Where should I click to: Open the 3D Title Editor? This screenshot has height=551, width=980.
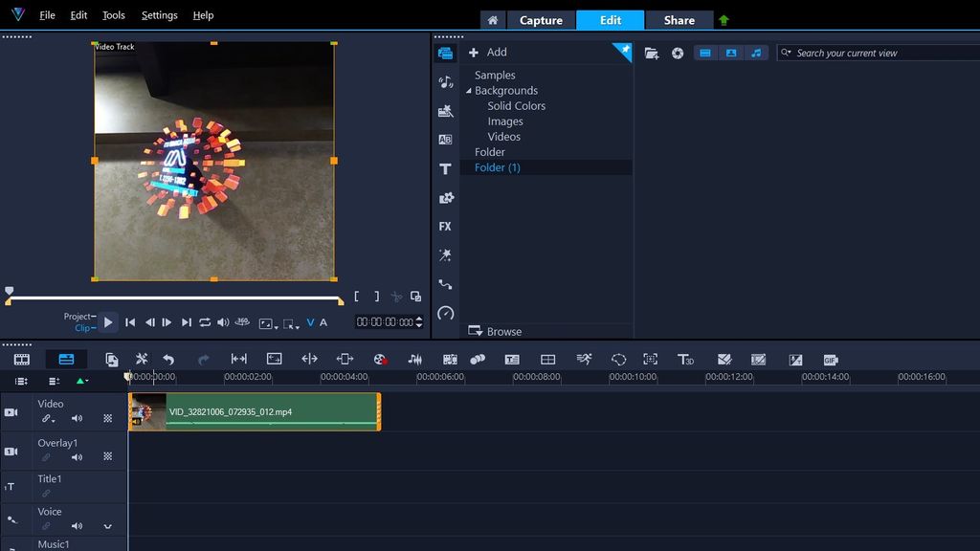(x=685, y=359)
